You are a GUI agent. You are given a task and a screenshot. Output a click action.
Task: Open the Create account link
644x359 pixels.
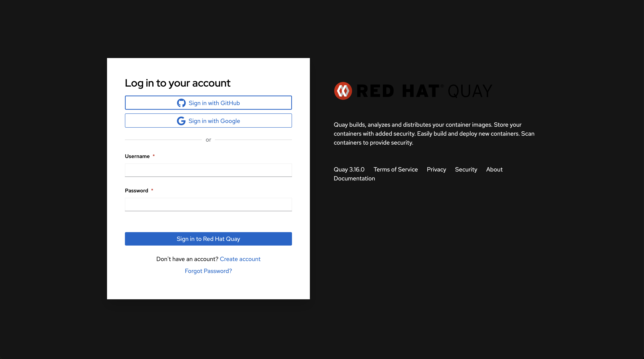(240, 259)
